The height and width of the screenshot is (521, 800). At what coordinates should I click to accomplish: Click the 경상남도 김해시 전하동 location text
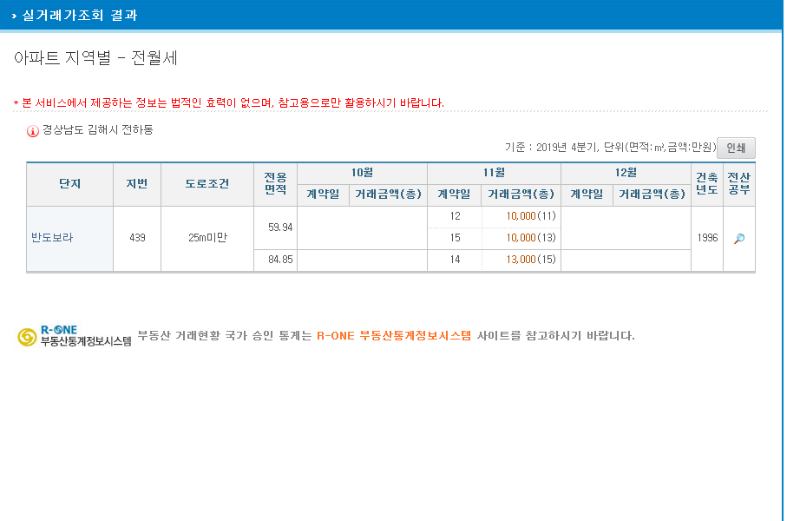[97, 130]
